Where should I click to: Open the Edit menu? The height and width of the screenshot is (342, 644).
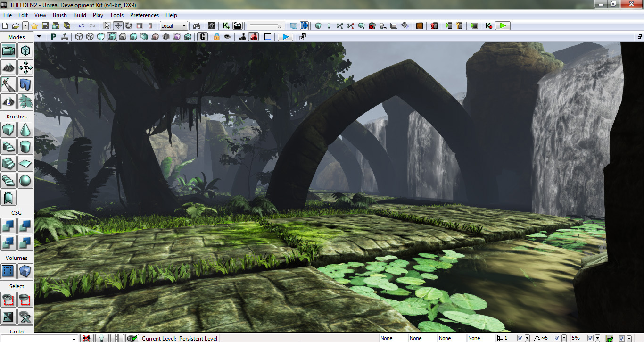[23, 15]
